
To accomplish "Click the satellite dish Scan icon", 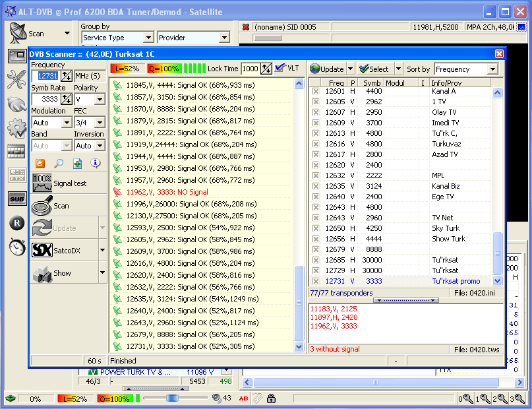I will click(x=18, y=33).
